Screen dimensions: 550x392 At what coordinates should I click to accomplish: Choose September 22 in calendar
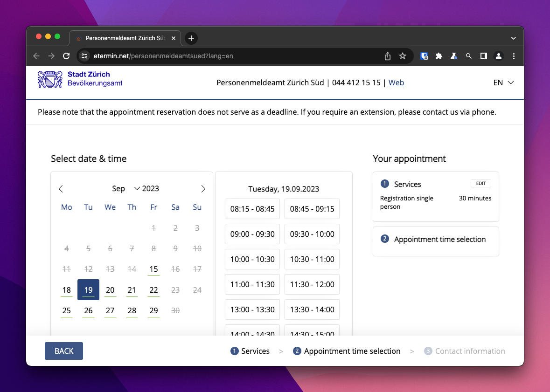pyautogui.click(x=153, y=290)
